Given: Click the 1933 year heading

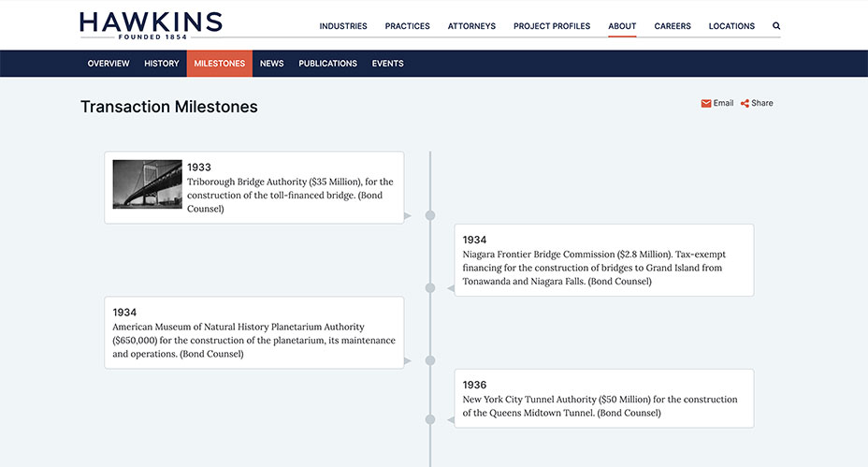Looking at the screenshot, I should coord(198,168).
